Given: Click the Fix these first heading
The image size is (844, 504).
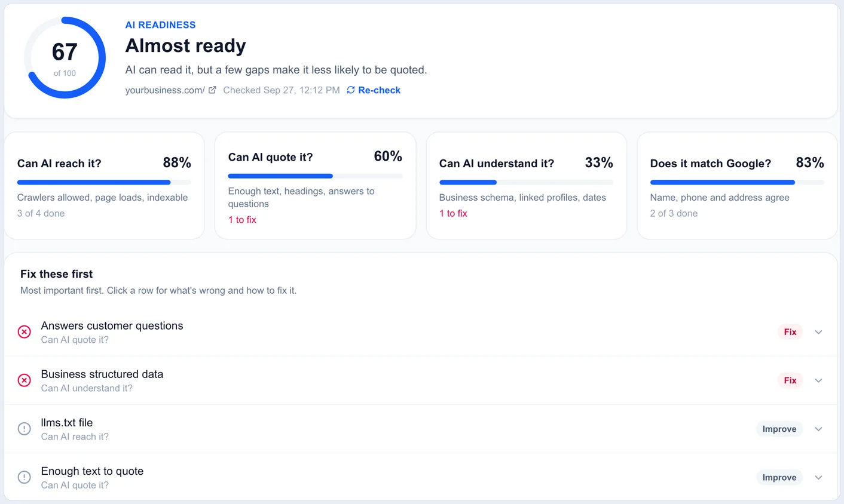Looking at the screenshot, I should pos(56,274).
